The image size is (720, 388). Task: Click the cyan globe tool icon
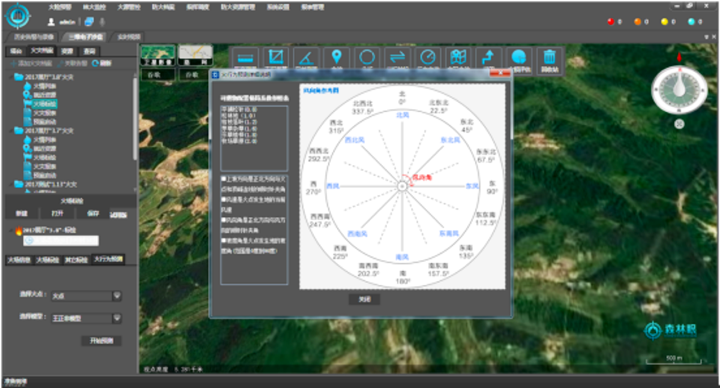point(519,58)
